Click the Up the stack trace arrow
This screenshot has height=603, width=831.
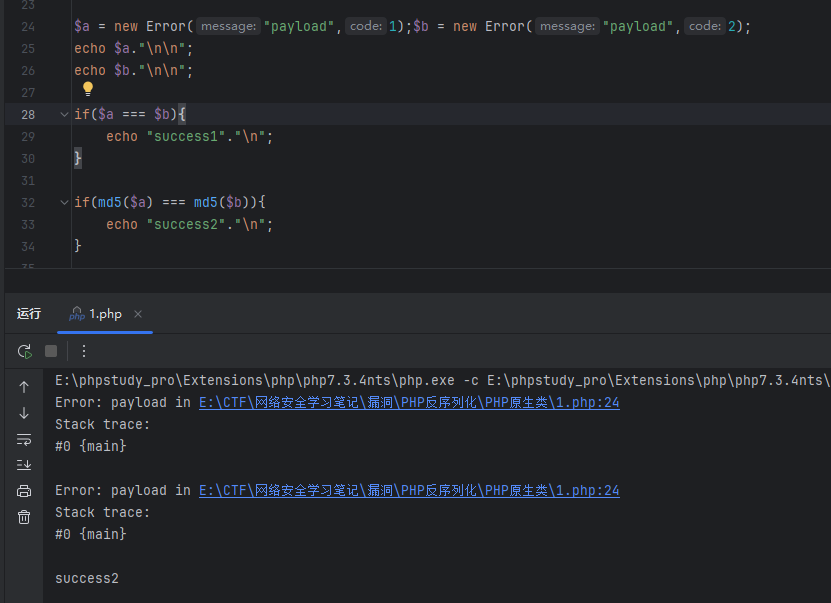(x=24, y=387)
